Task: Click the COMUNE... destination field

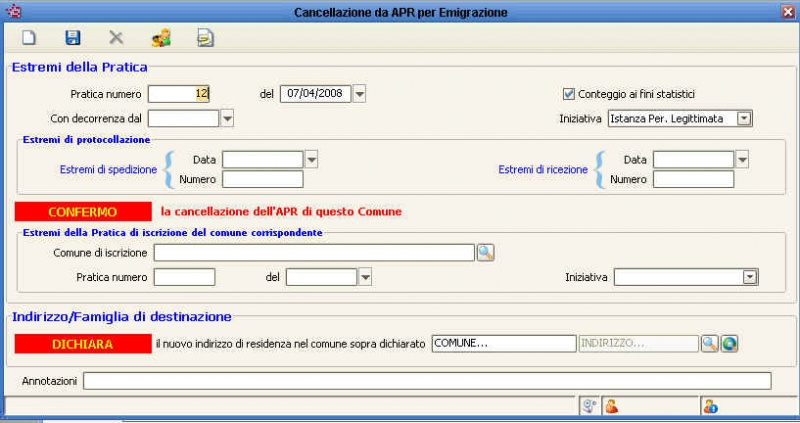Action: pyautogui.click(x=503, y=343)
